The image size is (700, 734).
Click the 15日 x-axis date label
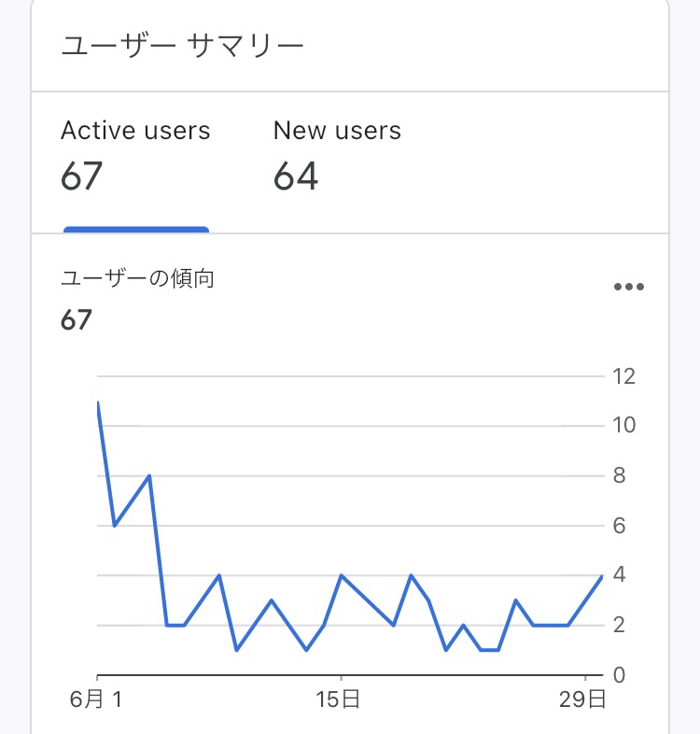click(338, 699)
